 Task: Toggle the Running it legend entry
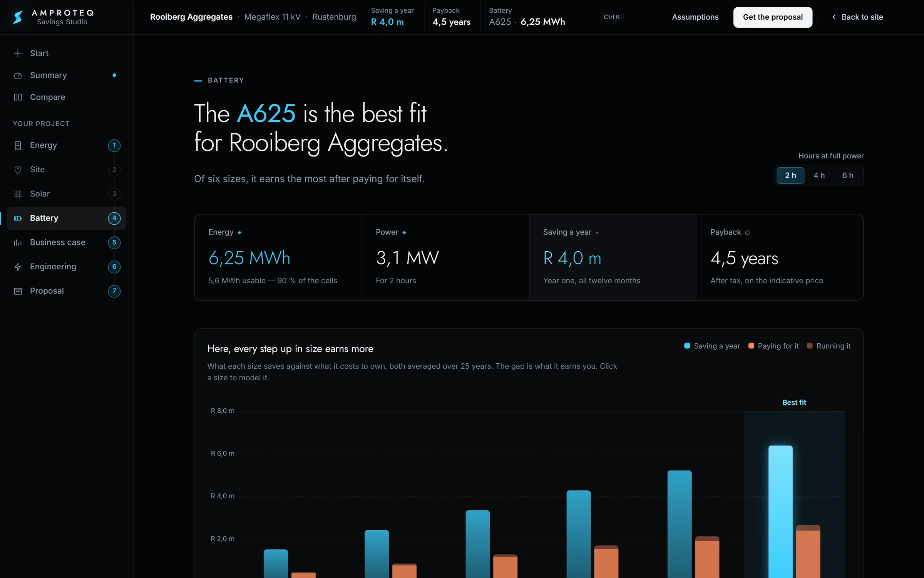829,346
